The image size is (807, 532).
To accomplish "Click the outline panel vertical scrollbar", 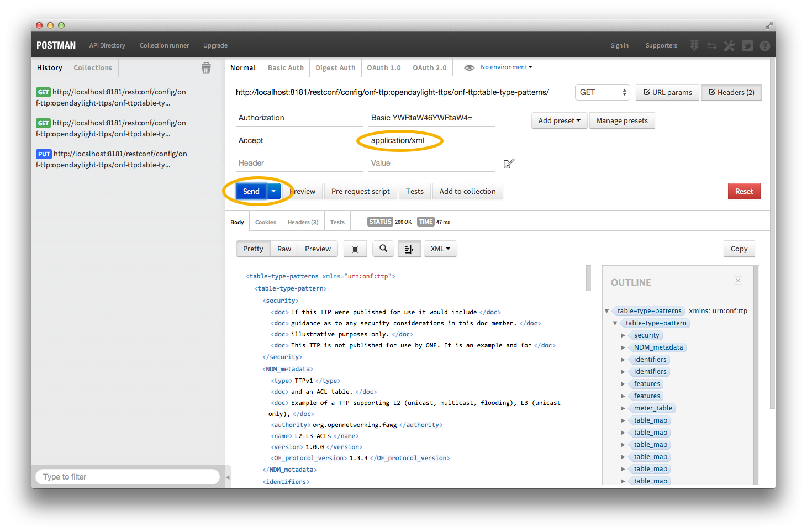I will (x=757, y=376).
